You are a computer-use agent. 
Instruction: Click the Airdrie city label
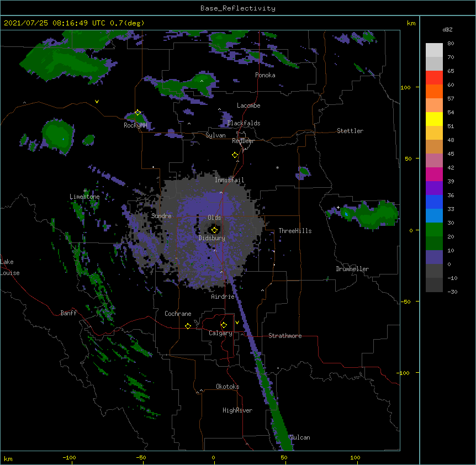pos(223,297)
